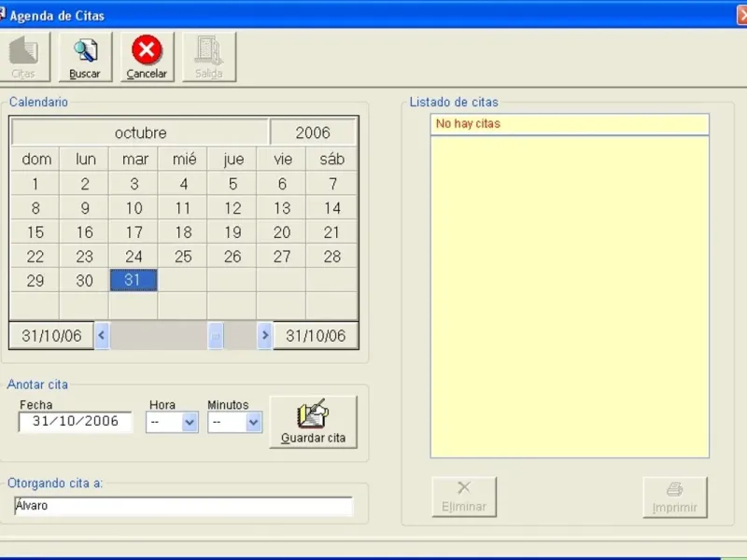The height and width of the screenshot is (560, 747).
Task: Pick day 11 in the calendar
Action: (183, 207)
